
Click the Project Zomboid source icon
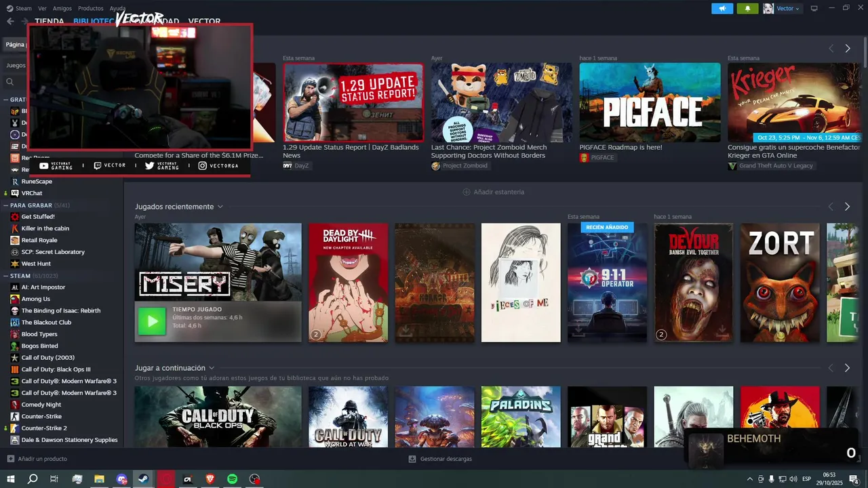435,165
